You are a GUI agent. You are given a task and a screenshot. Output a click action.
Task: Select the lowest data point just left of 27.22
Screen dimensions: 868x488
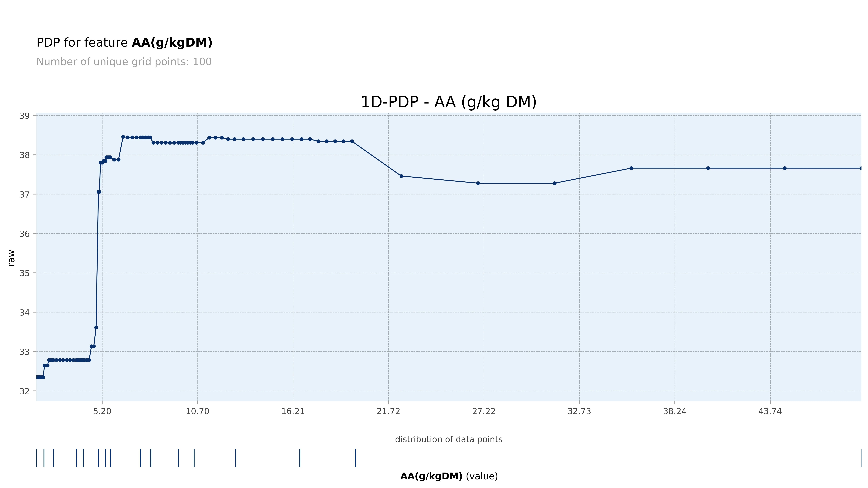click(478, 183)
